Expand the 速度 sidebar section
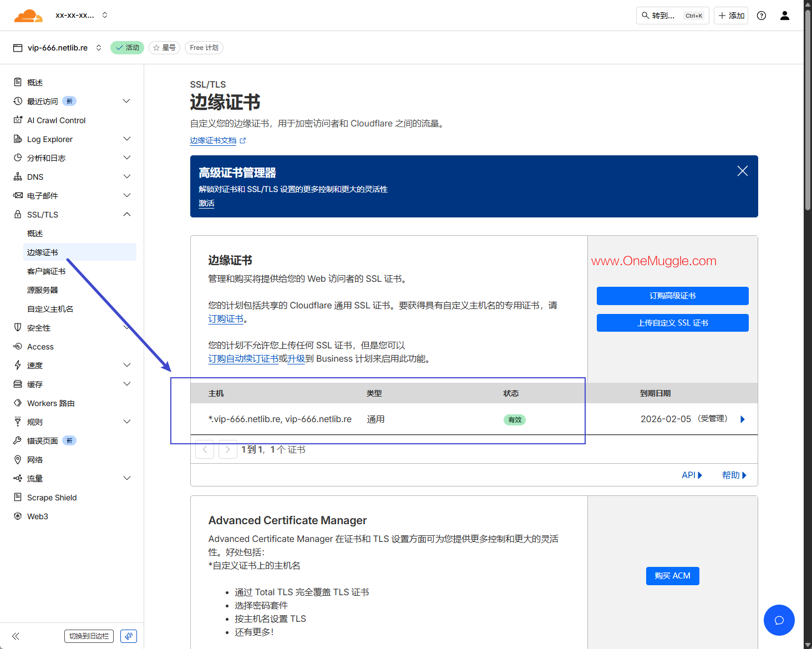 point(126,365)
